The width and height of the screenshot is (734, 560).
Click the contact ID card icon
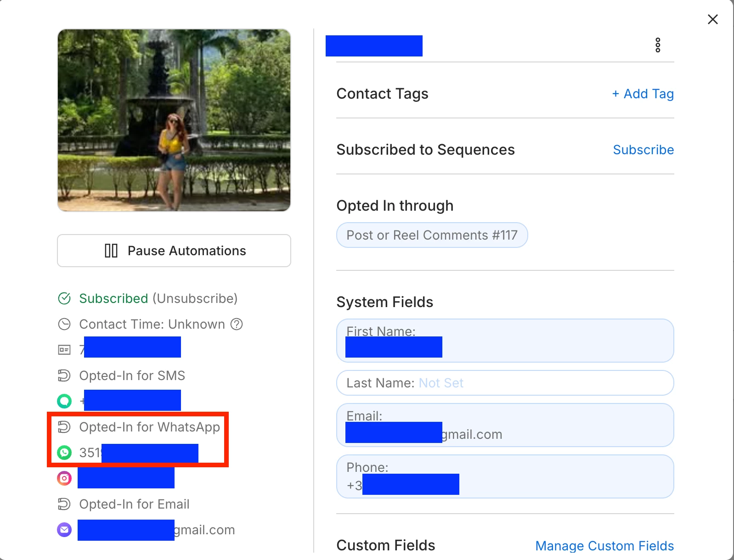(64, 350)
